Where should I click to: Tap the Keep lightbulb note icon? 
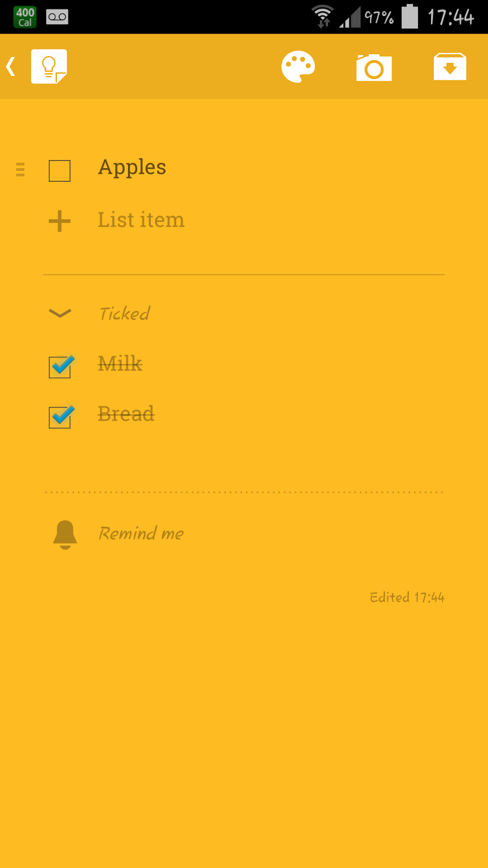click(49, 66)
